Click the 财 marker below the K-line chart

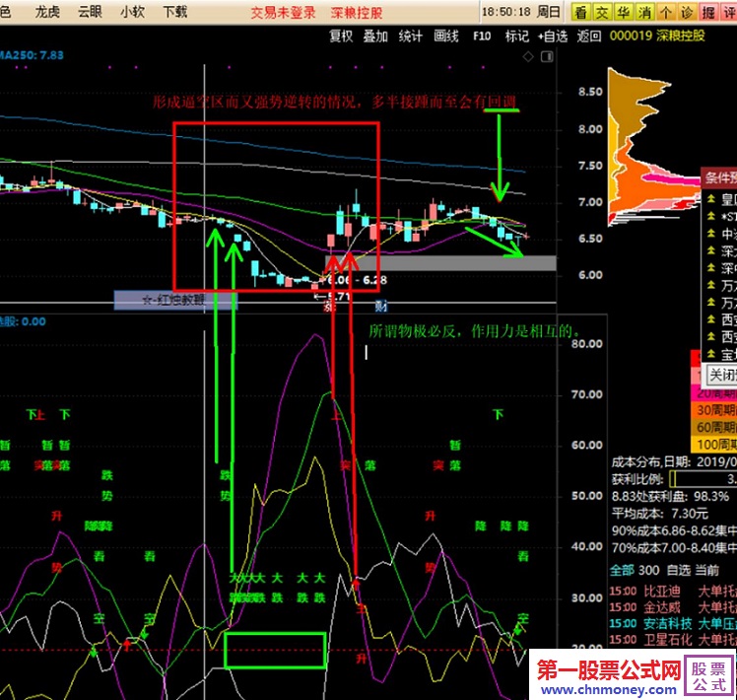coord(381,307)
